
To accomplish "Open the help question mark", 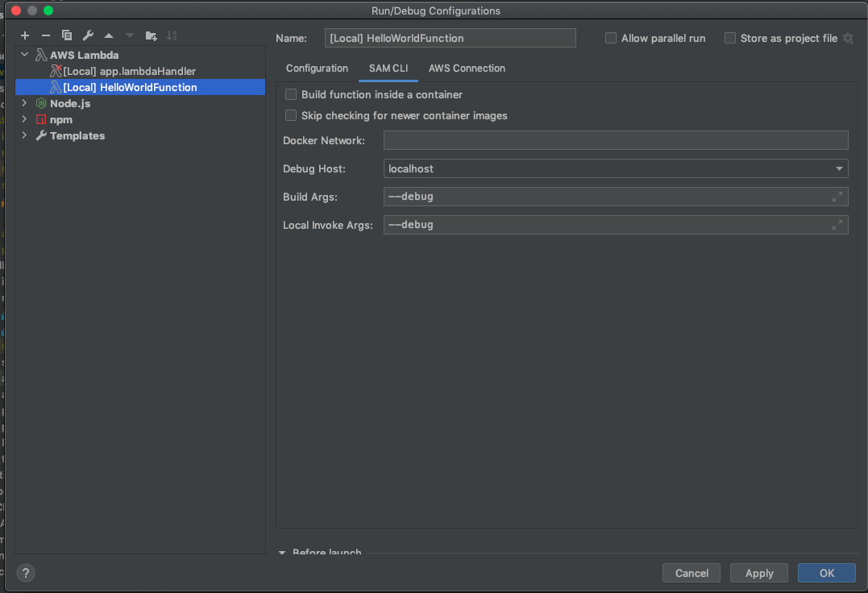I will click(x=26, y=573).
